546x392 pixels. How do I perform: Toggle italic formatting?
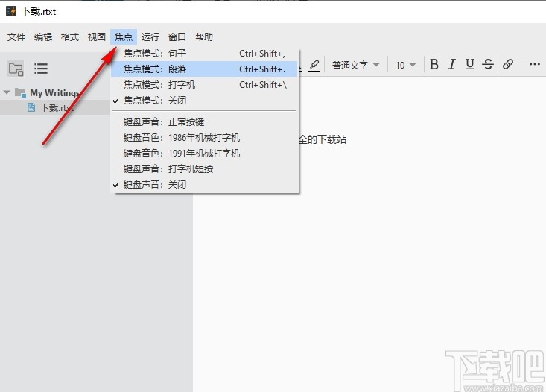coord(451,64)
